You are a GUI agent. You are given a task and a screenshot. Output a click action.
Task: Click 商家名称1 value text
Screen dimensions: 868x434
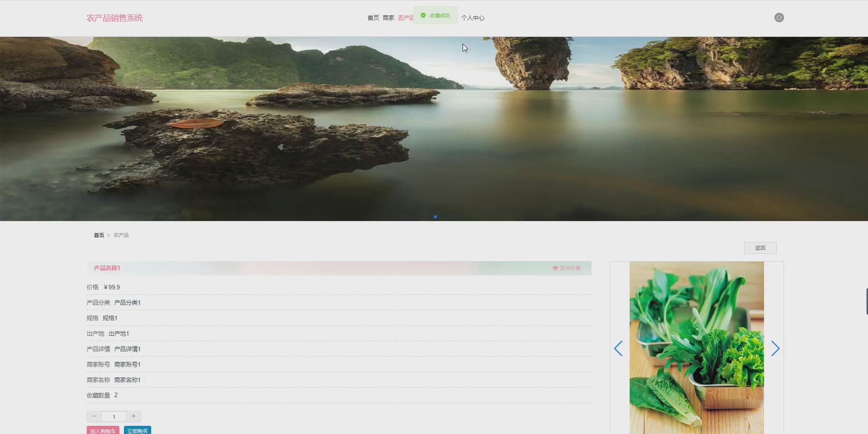(x=128, y=380)
